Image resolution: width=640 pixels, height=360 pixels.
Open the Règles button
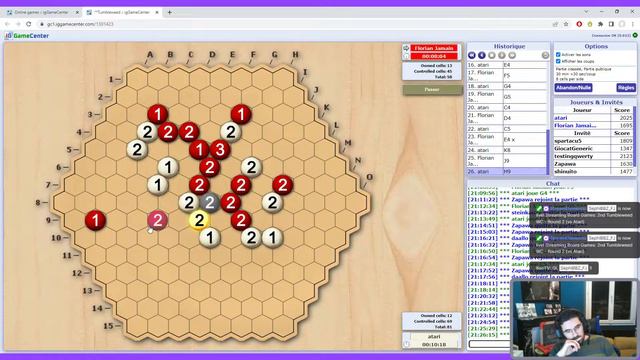[626, 88]
